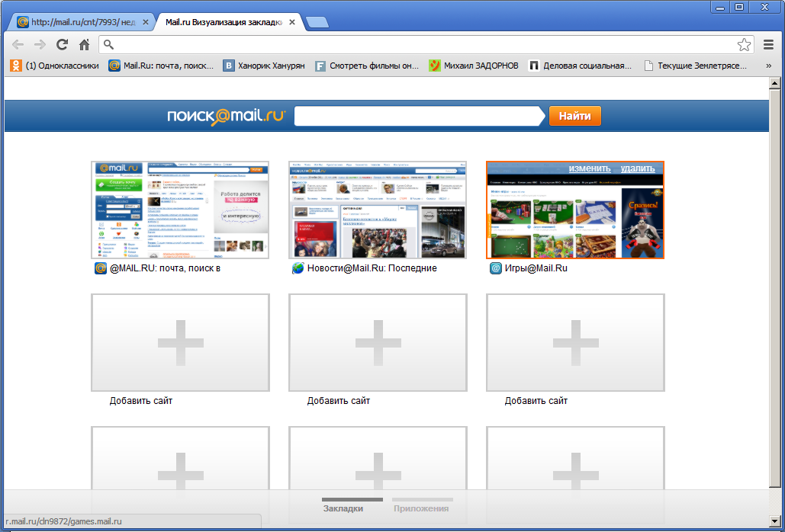Reload the page with the refresh icon
785x532 pixels.
(62, 44)
